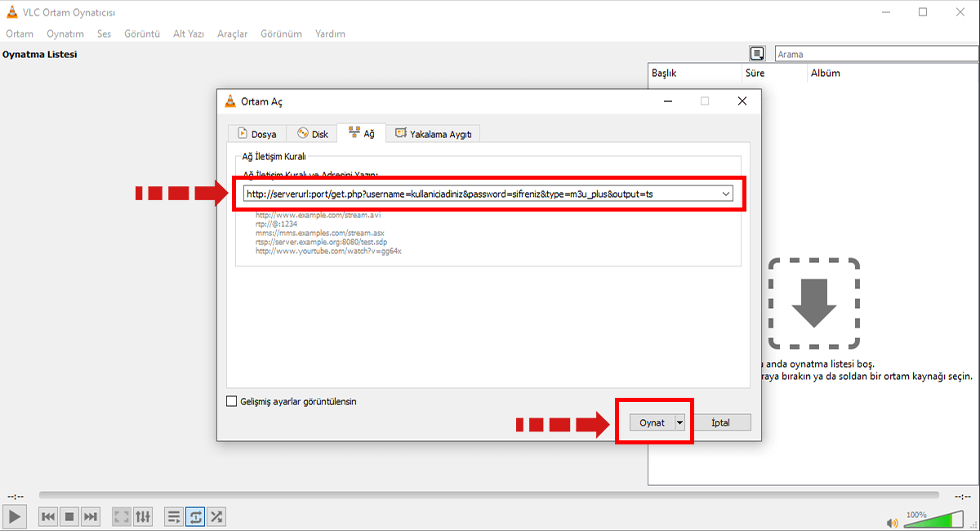Toggle the playlist view icon

tap(174, 516)
